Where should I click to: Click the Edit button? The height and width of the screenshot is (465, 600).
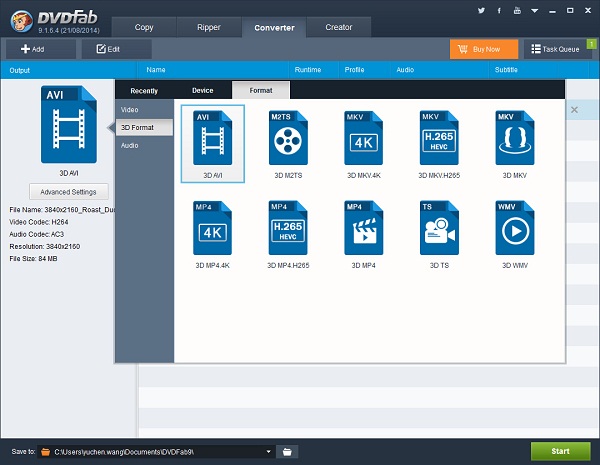click(116, 49)
